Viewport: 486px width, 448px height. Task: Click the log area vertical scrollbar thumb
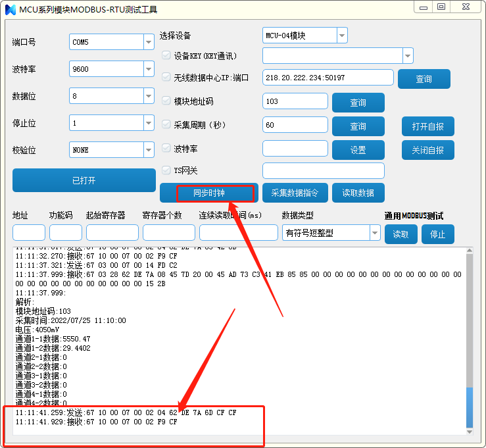tap(469, 407)
